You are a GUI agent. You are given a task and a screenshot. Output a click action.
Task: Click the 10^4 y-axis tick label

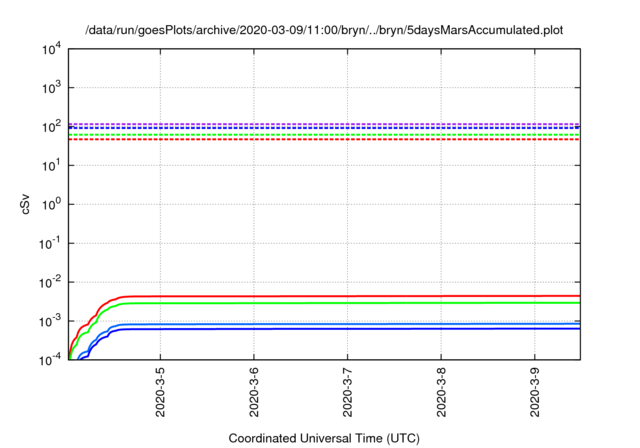[x=51, y=49]
